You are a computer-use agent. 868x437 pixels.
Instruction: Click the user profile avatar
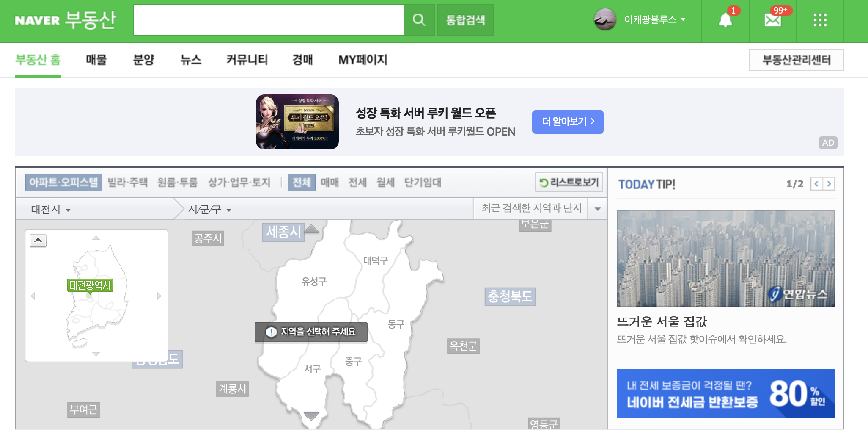[x=605, y=19]
